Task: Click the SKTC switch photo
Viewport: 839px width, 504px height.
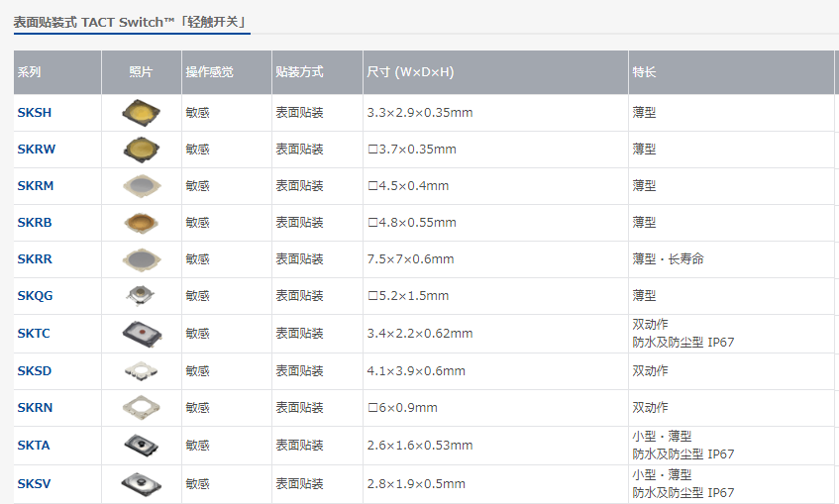Action: point(141,333)
